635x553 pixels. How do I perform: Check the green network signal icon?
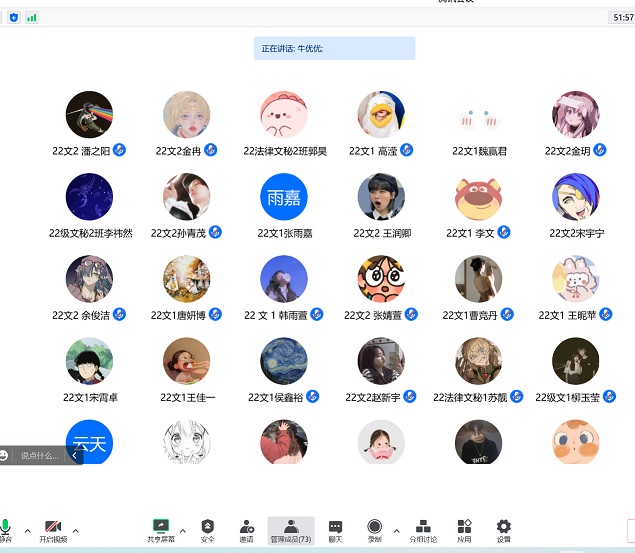32,17
